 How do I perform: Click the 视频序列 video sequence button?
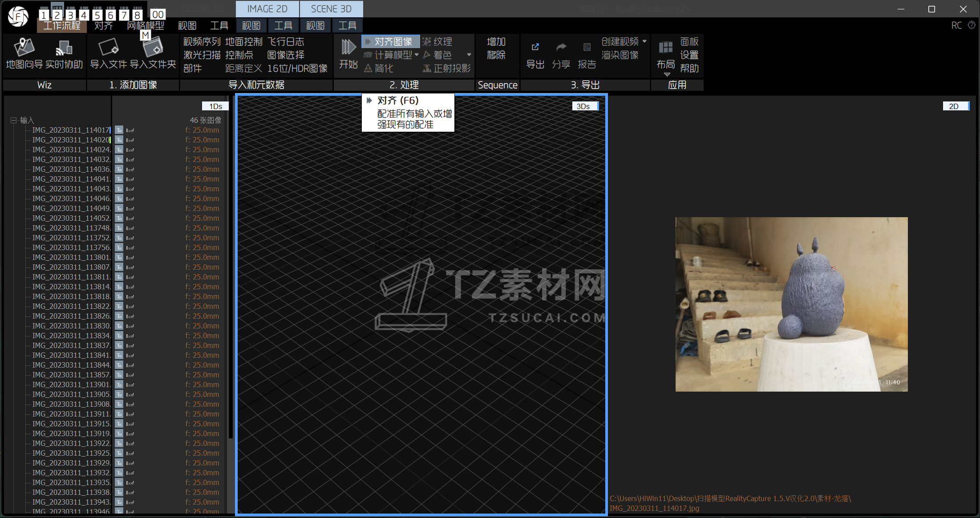[x=202, y=41]
